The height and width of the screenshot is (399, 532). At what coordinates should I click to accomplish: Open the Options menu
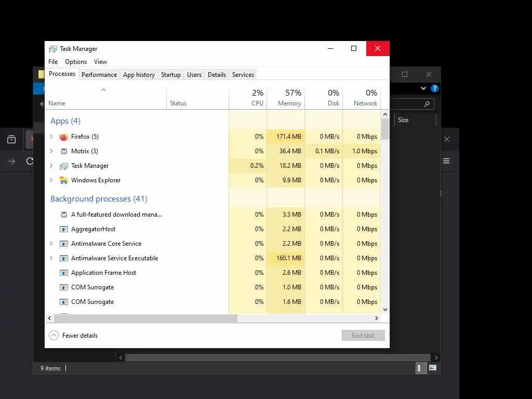pyautogui.click(x=76, y=62)
